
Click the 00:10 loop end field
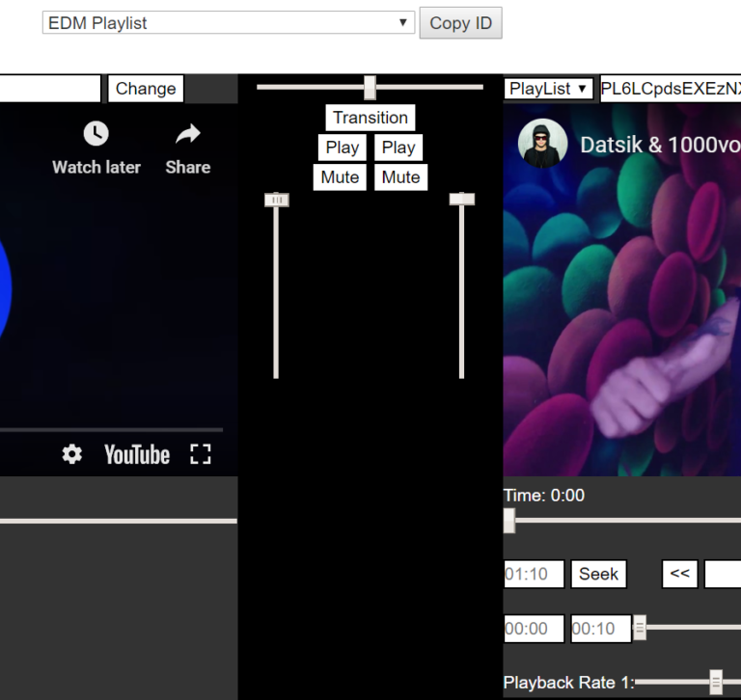tap(601, 629)
